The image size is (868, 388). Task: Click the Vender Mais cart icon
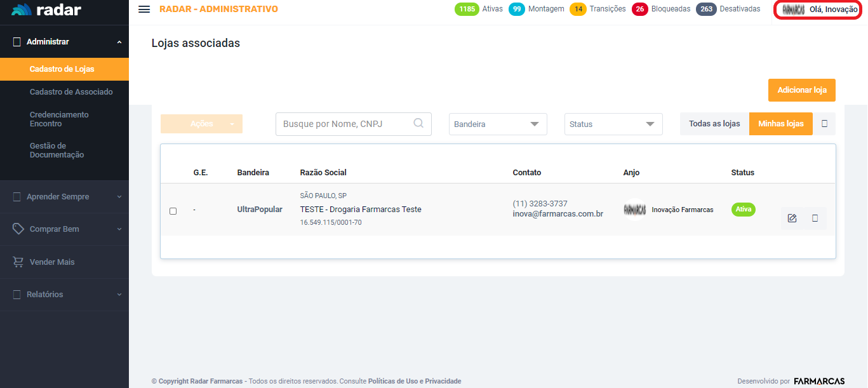(18, 262)
